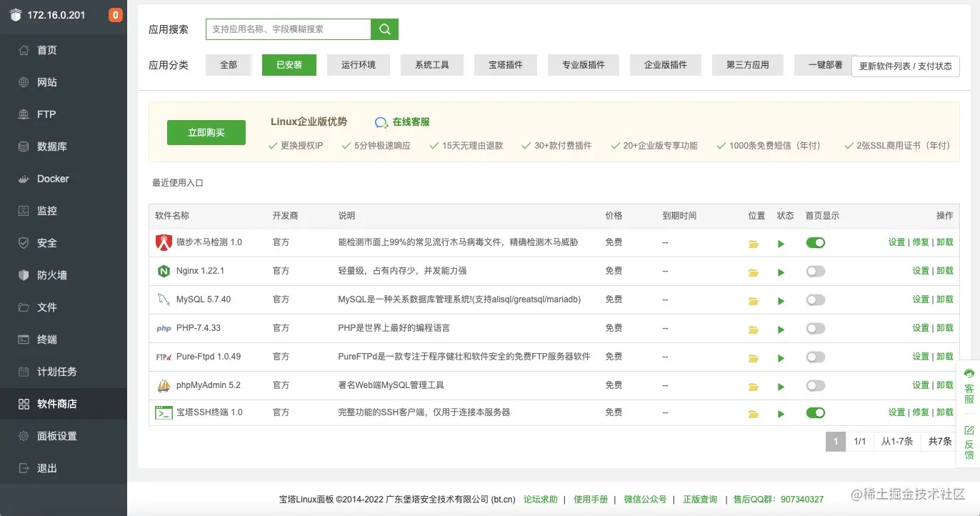Enable homepage display for Pure-Ftpd
The image size is (980, 516).
pos(815,357)
